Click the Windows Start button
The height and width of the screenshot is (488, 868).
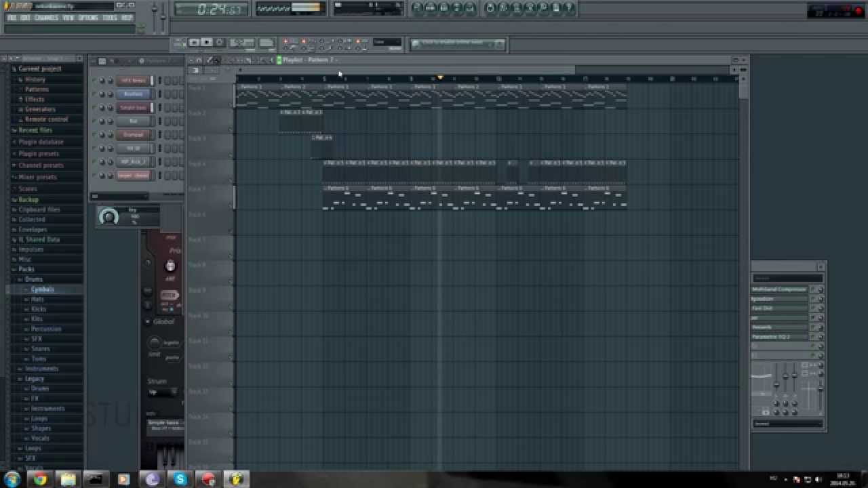(12, 479)
